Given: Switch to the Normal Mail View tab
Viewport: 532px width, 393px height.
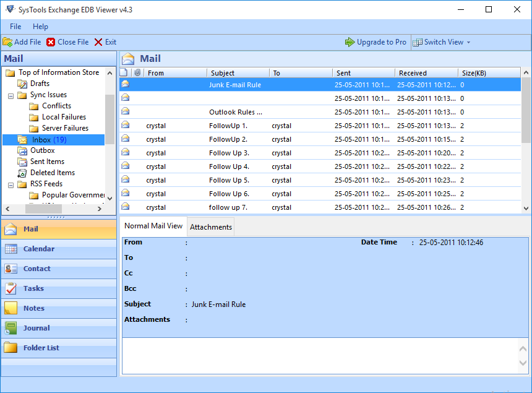Looking at the screenshot, I should pos(153,226).
